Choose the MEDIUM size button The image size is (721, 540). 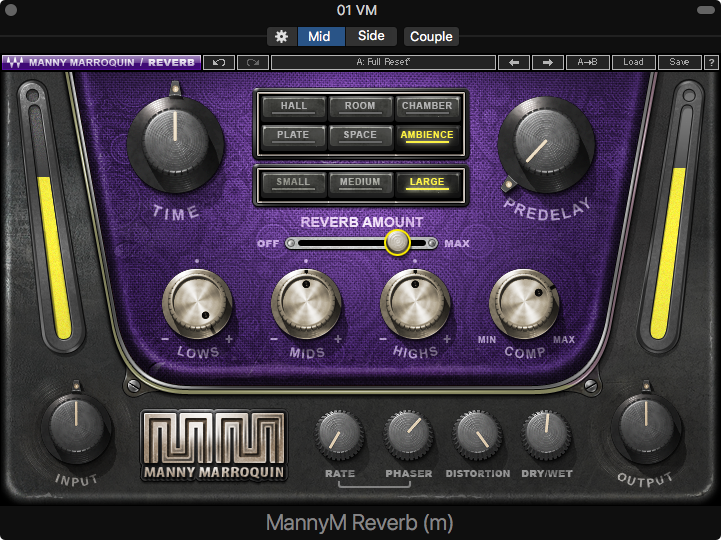[360, 183]
